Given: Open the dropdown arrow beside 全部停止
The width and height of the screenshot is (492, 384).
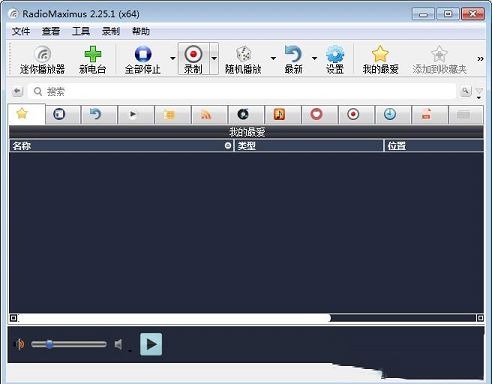Looking at the screenshot, I should pos(173,58).
